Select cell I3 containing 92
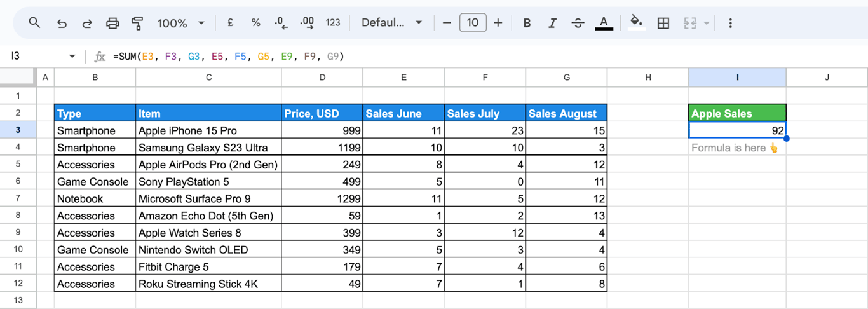Screen dimensions: 868x309 click(x=737, y=130)
